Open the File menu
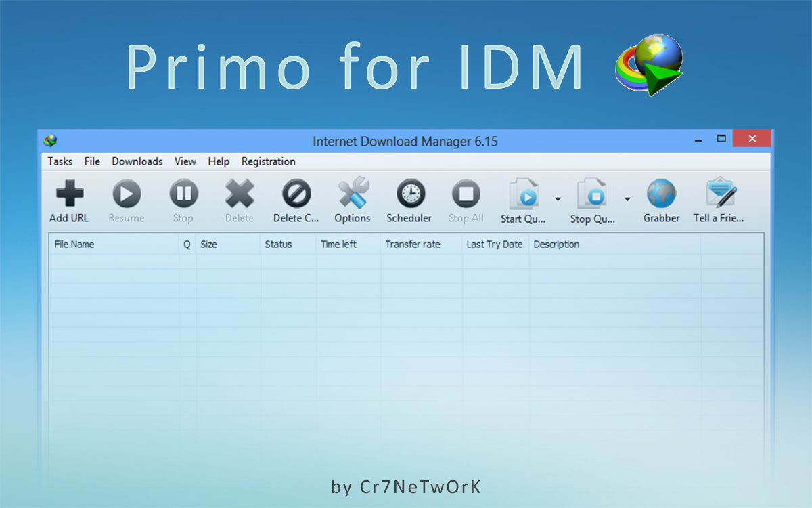Image resolution: width=812 pixels, height=508 pixels. (x=92, y=161)
